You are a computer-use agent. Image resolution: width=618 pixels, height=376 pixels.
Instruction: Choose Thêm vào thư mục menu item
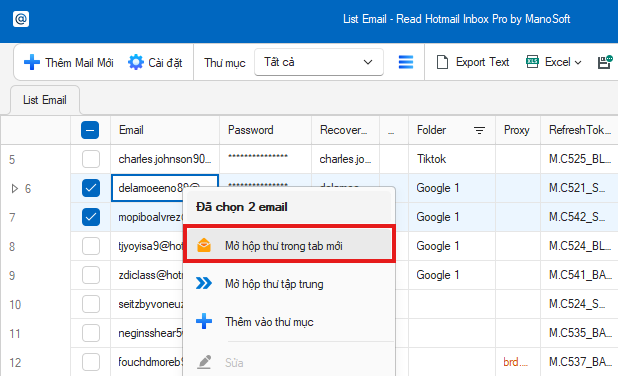point(289,322)
